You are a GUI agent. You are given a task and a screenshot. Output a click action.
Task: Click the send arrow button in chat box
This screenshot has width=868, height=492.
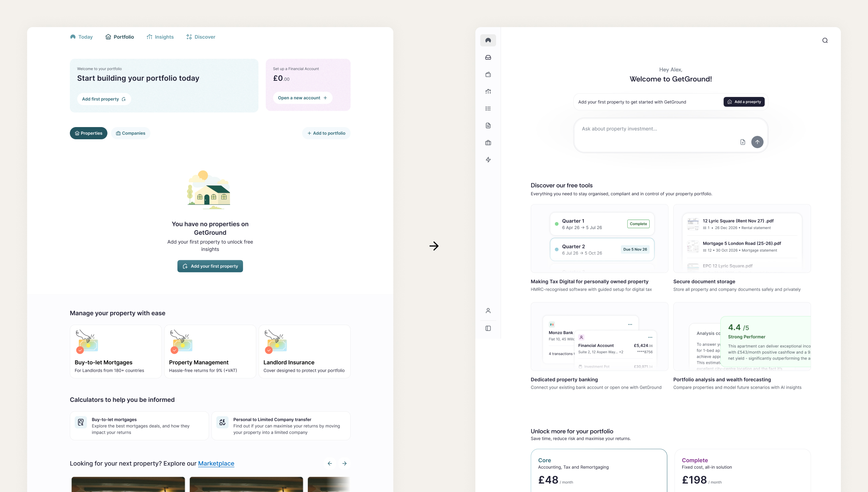pos(757,142)
